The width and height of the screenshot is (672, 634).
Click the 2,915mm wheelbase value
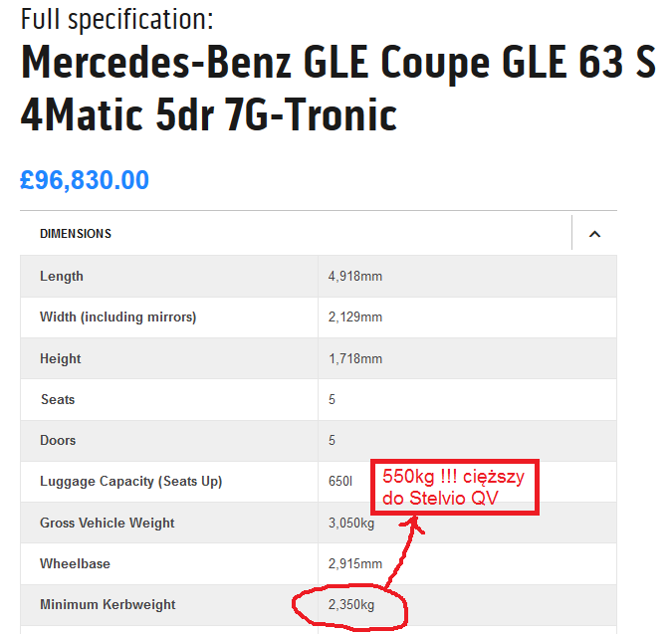pyautogui.click(x=355, y=563)
